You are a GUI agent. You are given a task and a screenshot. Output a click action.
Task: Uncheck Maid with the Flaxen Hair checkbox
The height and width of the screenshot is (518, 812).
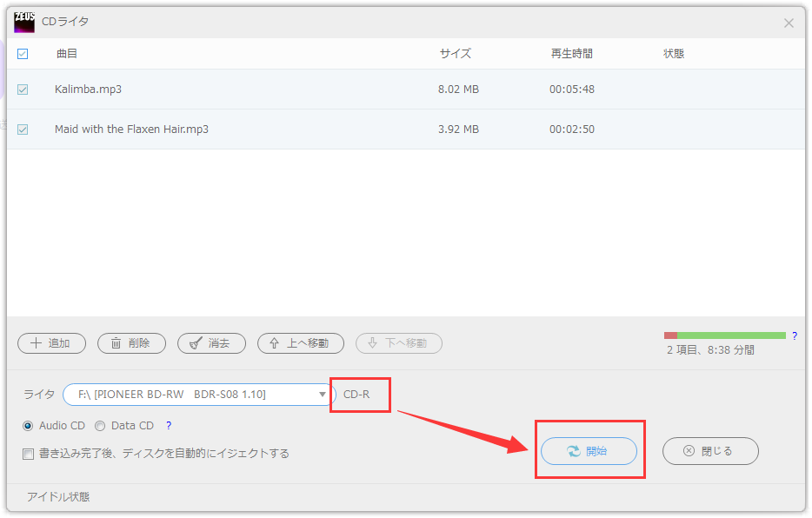tap(23, 129)
